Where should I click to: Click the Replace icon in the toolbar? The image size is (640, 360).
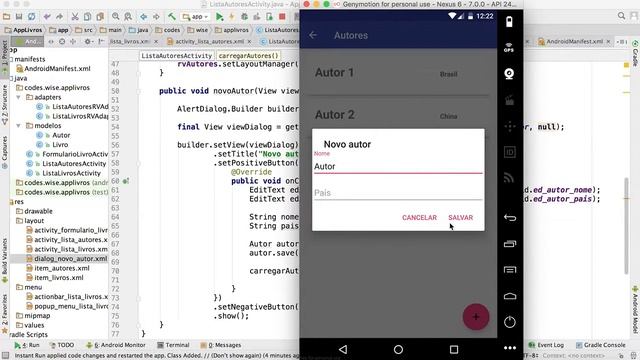(128, 17)
